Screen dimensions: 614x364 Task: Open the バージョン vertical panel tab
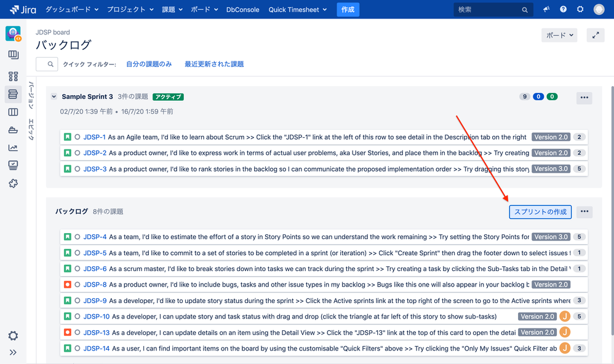tap(31, 95)
